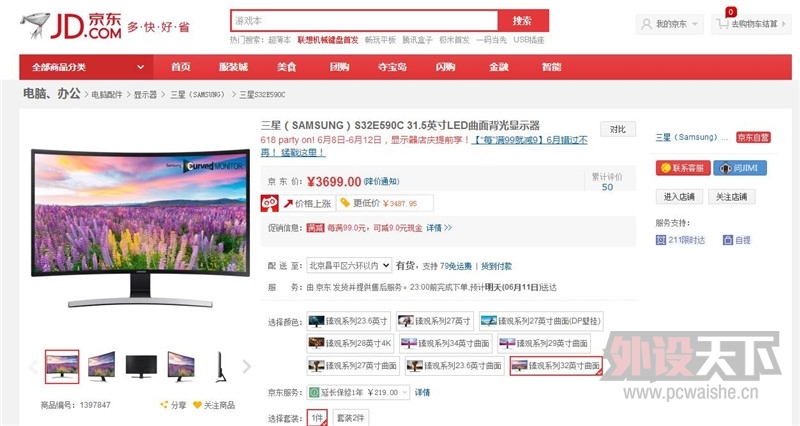Click breadcrumb 三星（SAMSUNG）

(x=197, y=95)
